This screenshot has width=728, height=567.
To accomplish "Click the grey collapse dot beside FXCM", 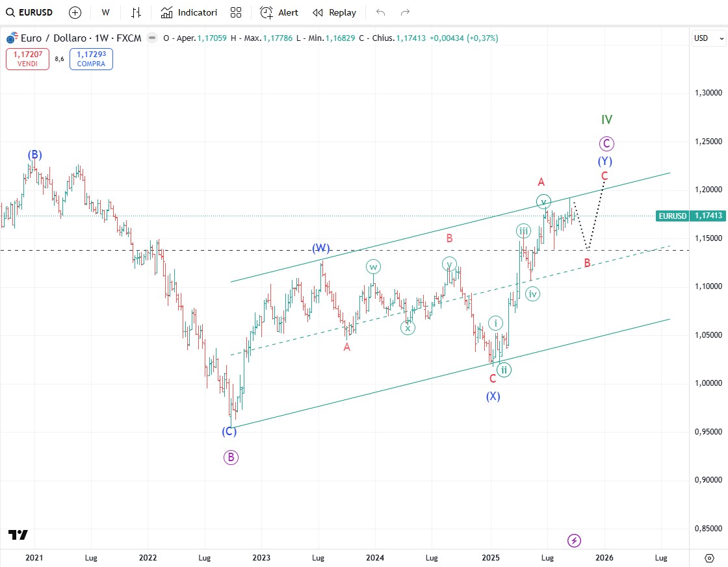I will [x=152, y=38].
